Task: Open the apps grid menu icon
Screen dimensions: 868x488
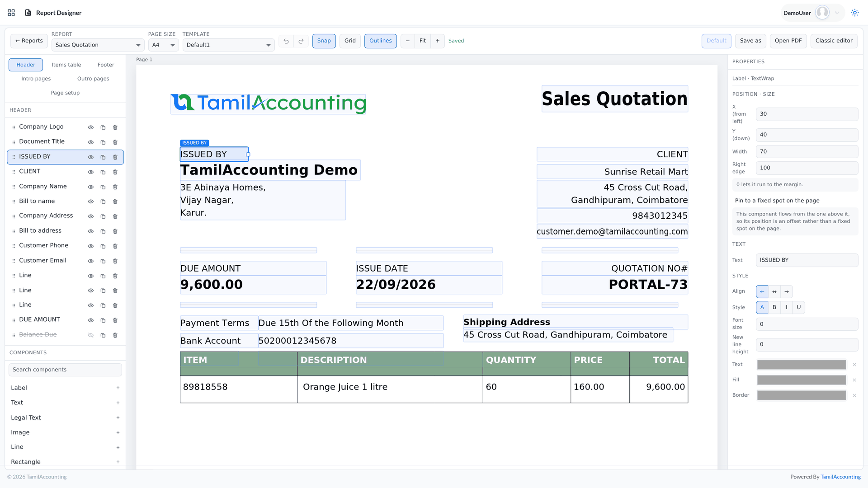Action: click(x=11, y=13)
